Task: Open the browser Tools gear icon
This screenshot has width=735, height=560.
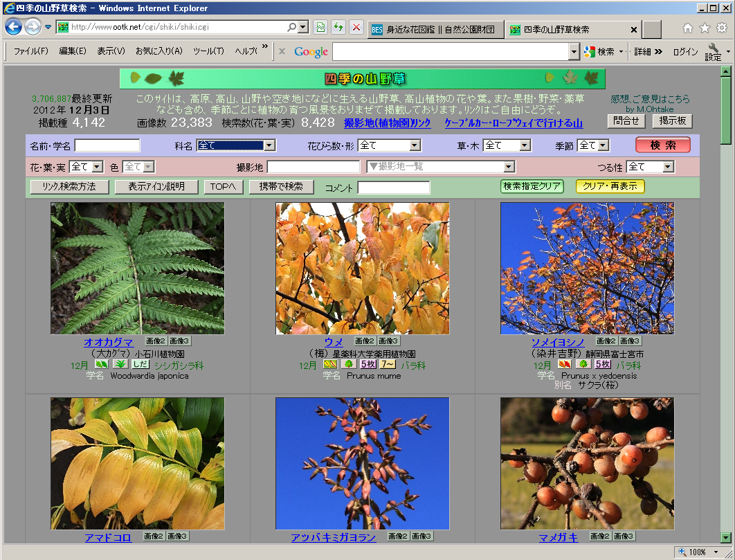Action: (722, 28)
